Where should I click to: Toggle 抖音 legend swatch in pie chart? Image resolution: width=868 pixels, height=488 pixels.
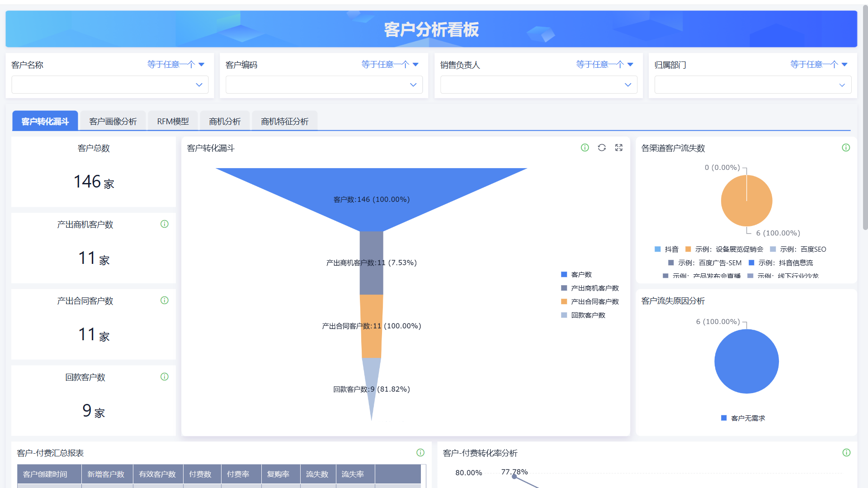pos(658,249)
